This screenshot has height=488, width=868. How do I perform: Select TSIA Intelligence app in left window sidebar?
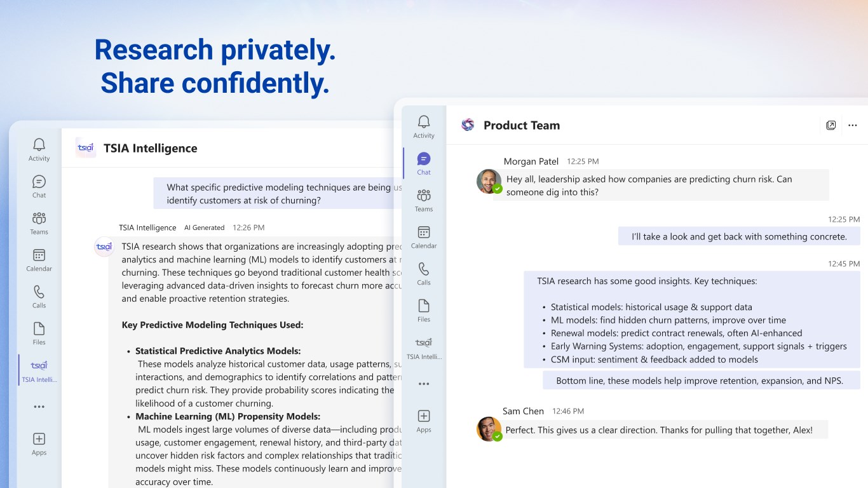pos(39,371)
